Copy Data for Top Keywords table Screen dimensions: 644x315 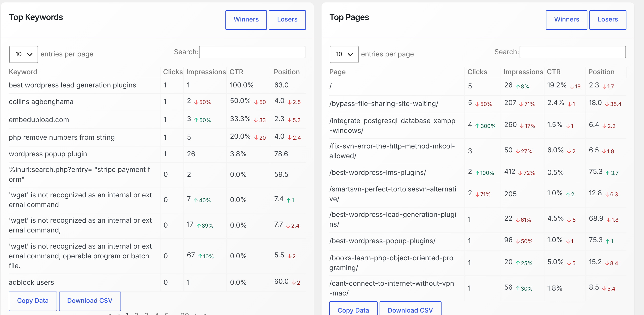[33, 301]
